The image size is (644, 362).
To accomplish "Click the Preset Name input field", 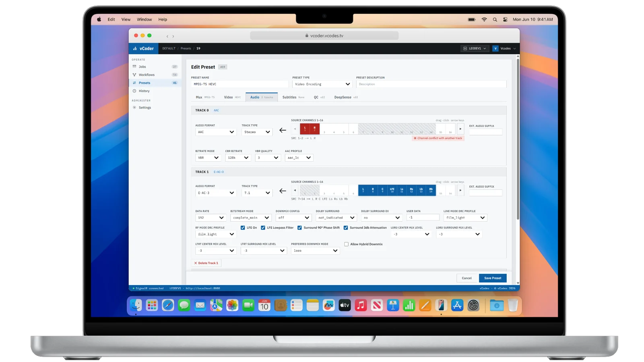I will click(x=240, y=84).
